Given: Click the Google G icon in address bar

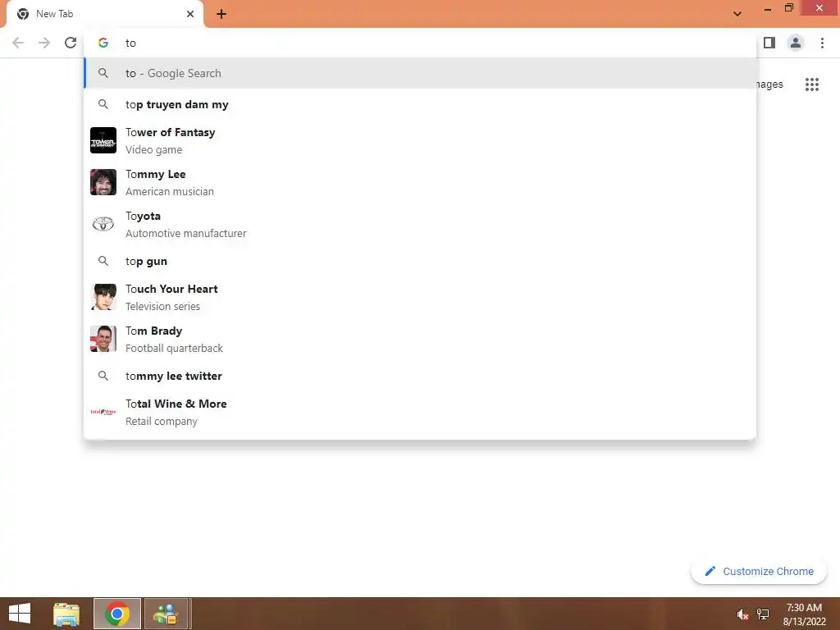Looking at the screenshot, I should click(x=103, y=43).
